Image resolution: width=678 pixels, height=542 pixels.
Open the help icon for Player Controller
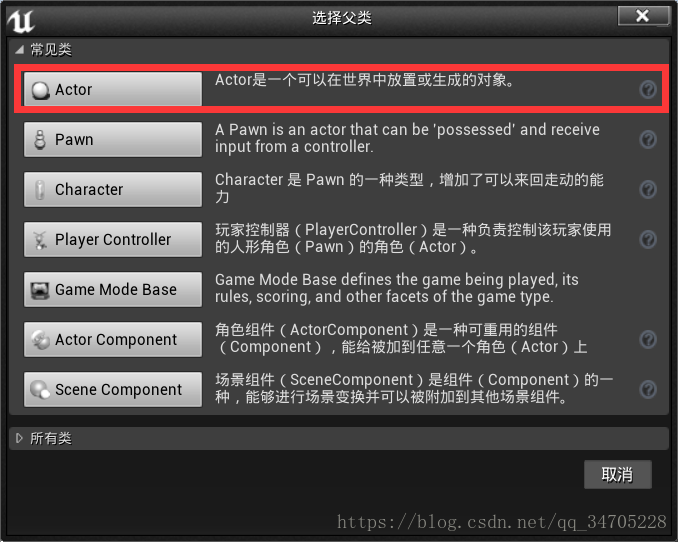[x=648, y=239]
